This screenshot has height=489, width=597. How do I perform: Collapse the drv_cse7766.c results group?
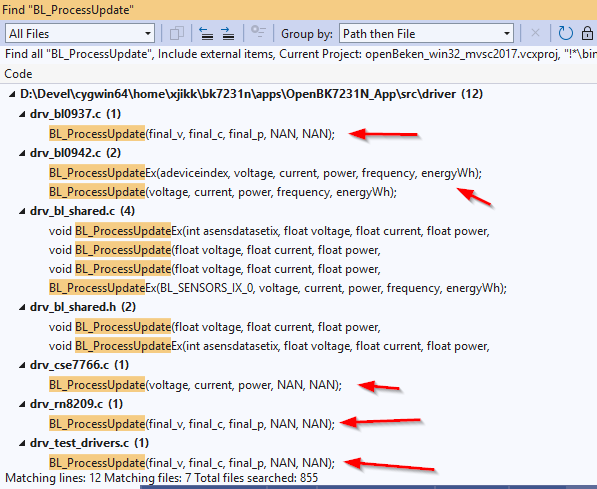pos(22,365)
